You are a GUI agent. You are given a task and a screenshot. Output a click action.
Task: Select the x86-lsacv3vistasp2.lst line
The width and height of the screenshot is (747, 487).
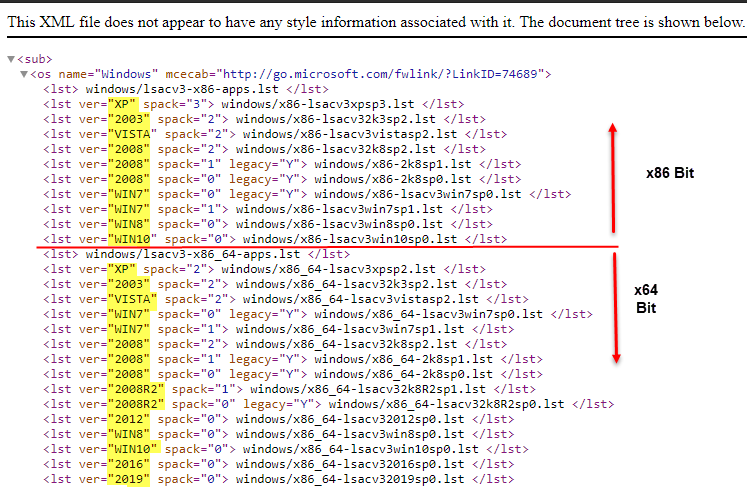pos(275,134)
